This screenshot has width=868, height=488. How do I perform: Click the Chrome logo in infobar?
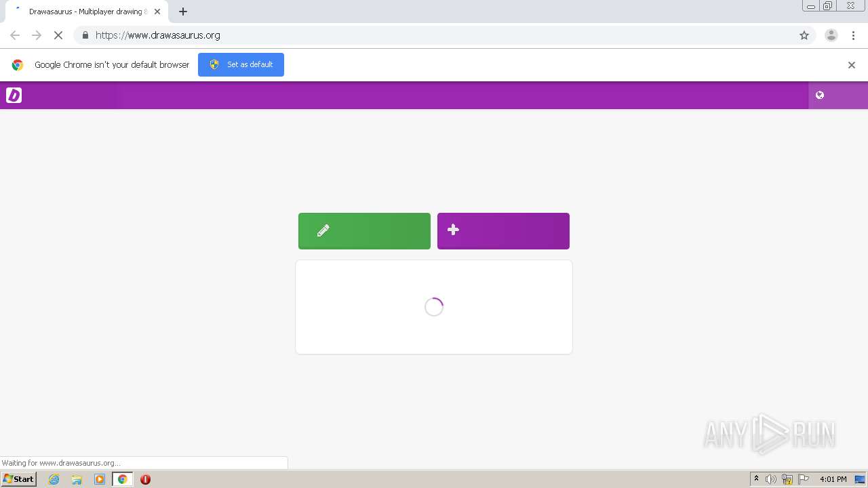[x=18, y=65]
